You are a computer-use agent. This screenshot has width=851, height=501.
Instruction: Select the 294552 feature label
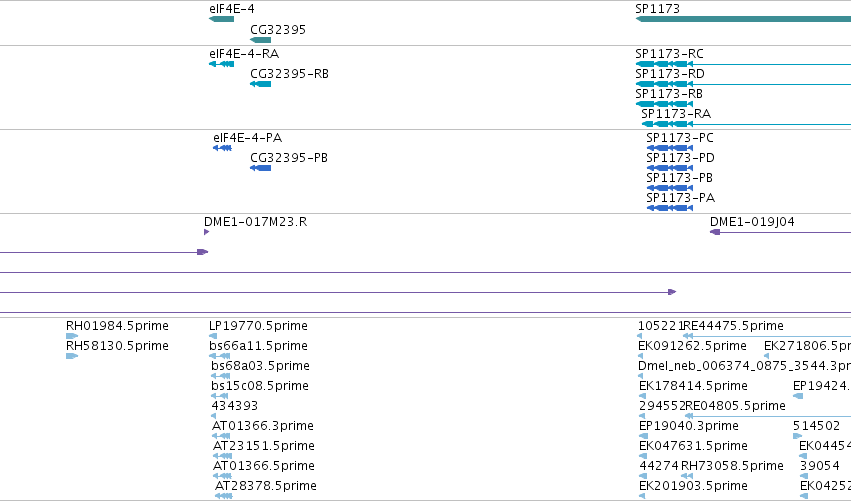pos(662,406)
